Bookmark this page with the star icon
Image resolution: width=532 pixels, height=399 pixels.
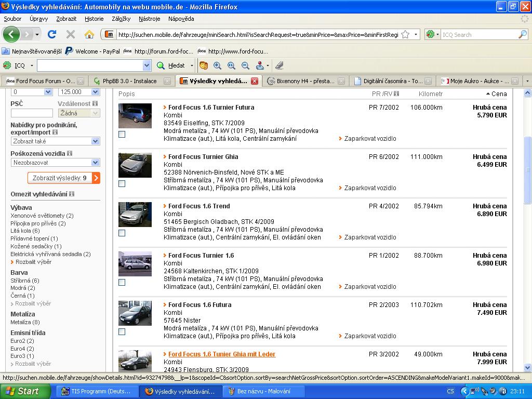tap(405, 34)
